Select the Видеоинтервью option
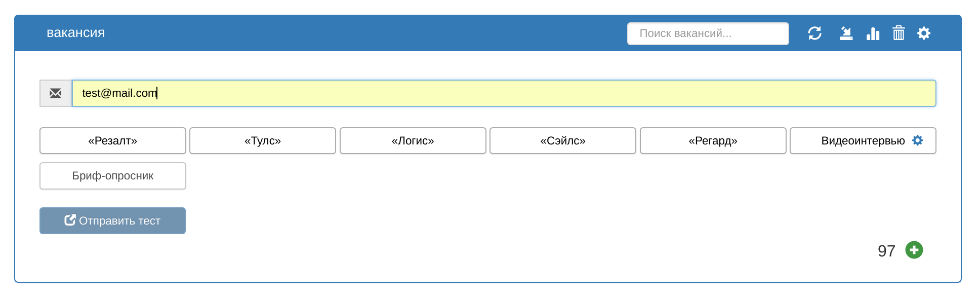 [863, 141]
